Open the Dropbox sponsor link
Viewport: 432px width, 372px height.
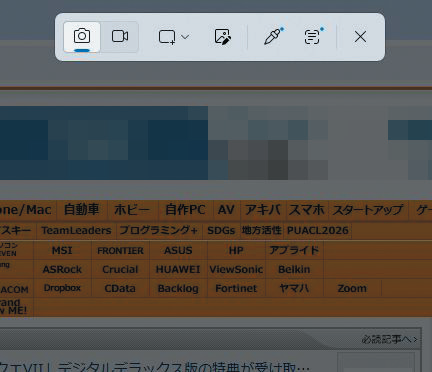pos(62,288)
